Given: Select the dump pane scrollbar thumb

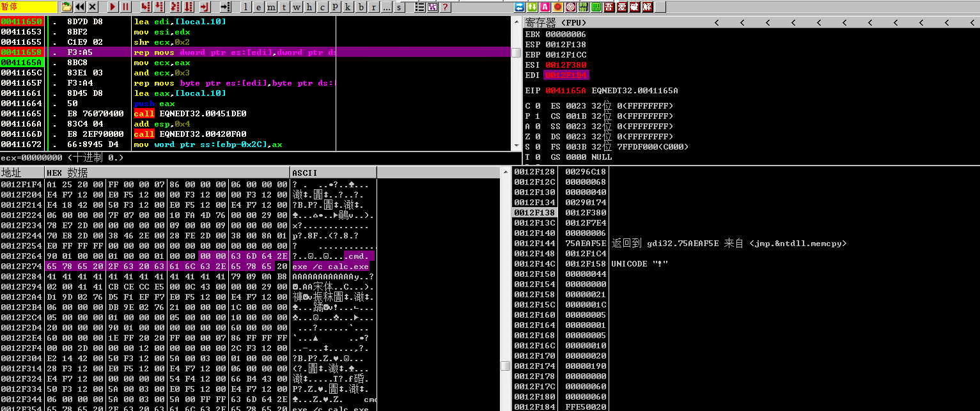Looking at the screenshot, I should point(505,366).
